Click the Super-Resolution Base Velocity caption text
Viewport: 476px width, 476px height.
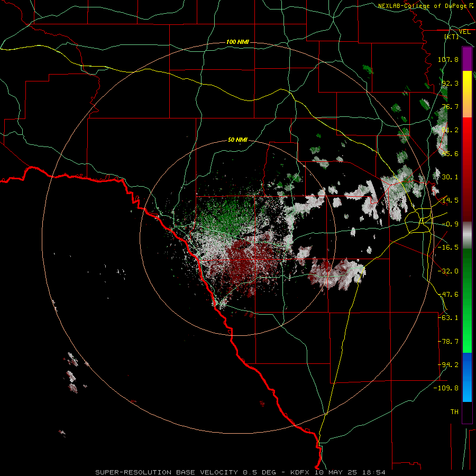pyautogui.click(x=240, y=472)
